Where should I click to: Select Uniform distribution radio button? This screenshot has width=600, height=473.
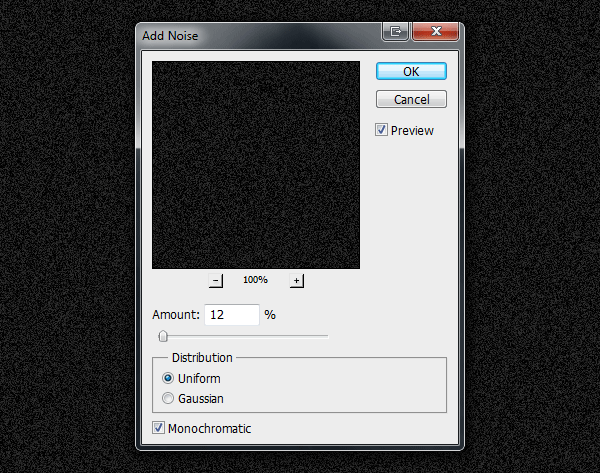coord(168,378)
